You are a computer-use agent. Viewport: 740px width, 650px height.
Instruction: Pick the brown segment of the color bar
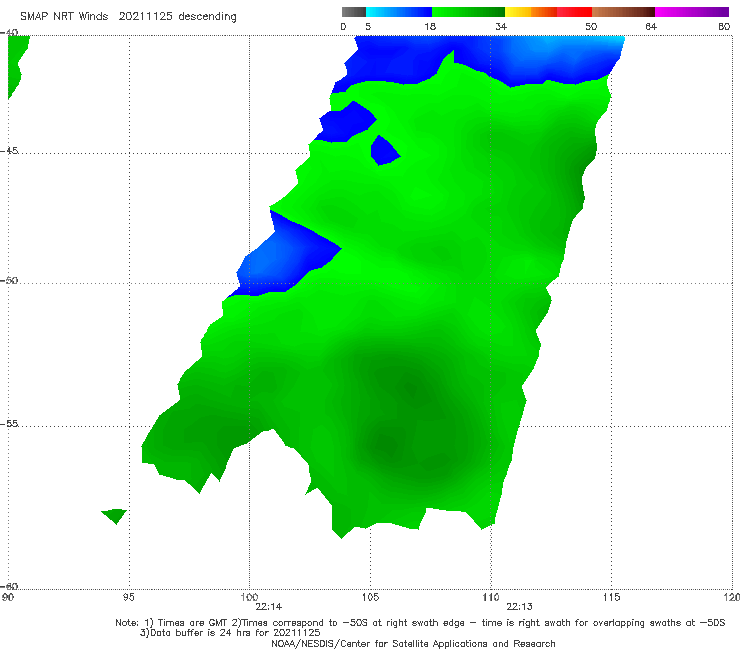point(623,12)
